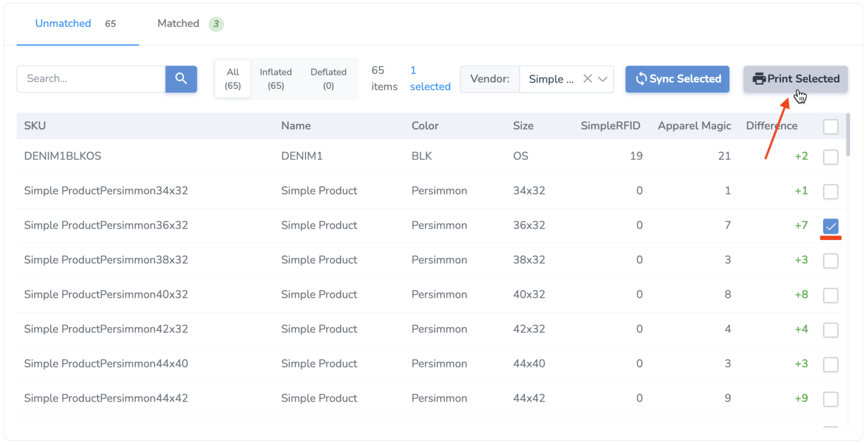Select the Persimmon 34x32 row checkbox

point(830,192)
